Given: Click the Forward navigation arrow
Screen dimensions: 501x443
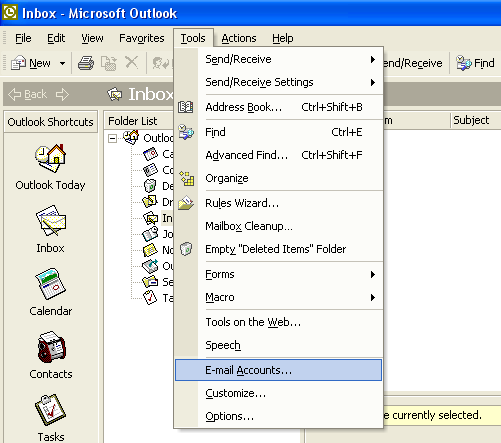Looking at the screenshot, I should (62, 95).
